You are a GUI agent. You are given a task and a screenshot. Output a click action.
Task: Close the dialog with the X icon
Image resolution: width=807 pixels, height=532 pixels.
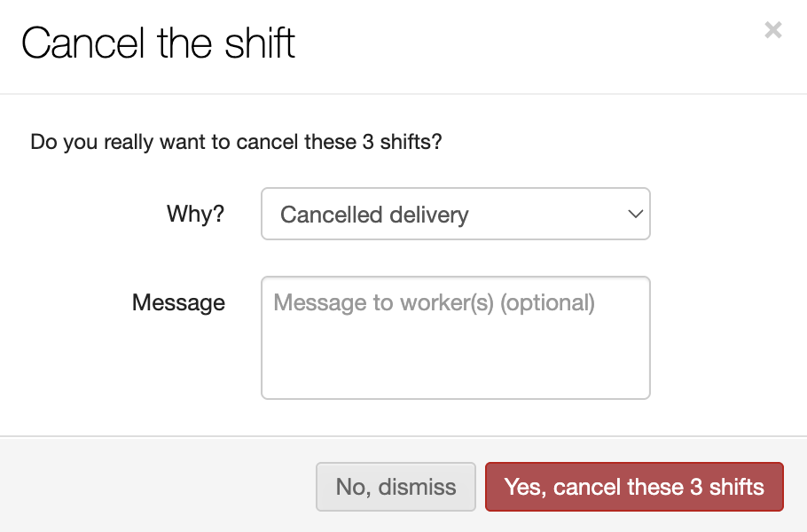[x=772, y=31]
